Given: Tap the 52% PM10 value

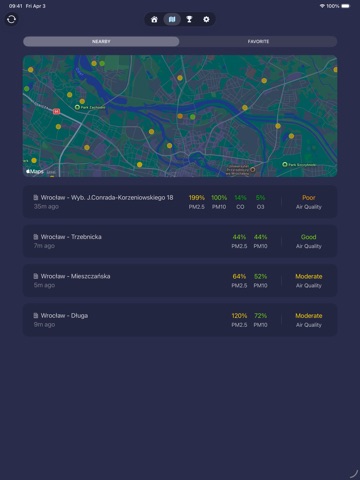Looking at the screenshot, I should [x=260, y=276].
